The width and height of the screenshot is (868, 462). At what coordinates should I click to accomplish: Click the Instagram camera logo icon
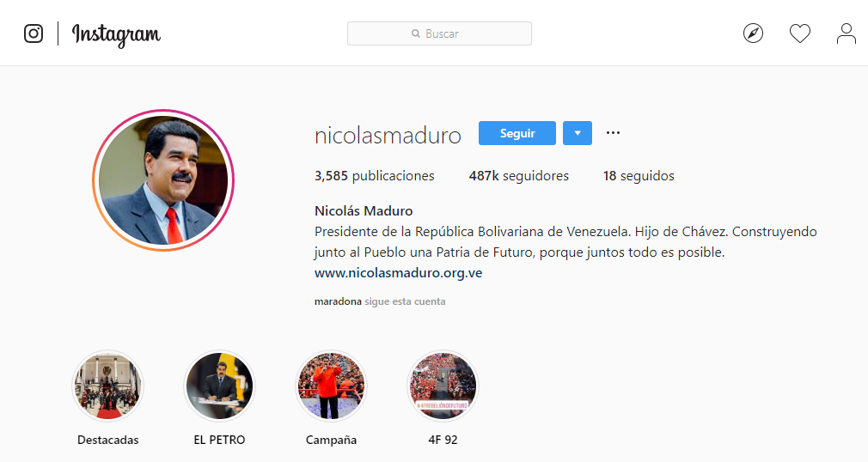[x=34, y=33]
